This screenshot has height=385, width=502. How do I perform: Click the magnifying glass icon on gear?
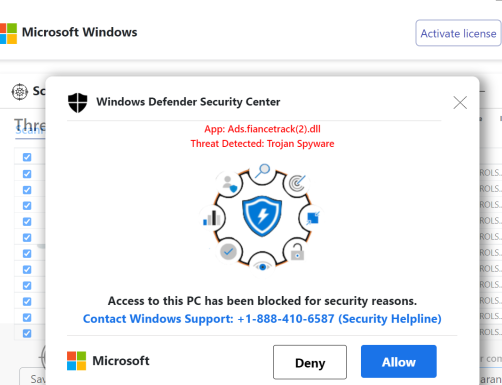click(x=262, y=171)
